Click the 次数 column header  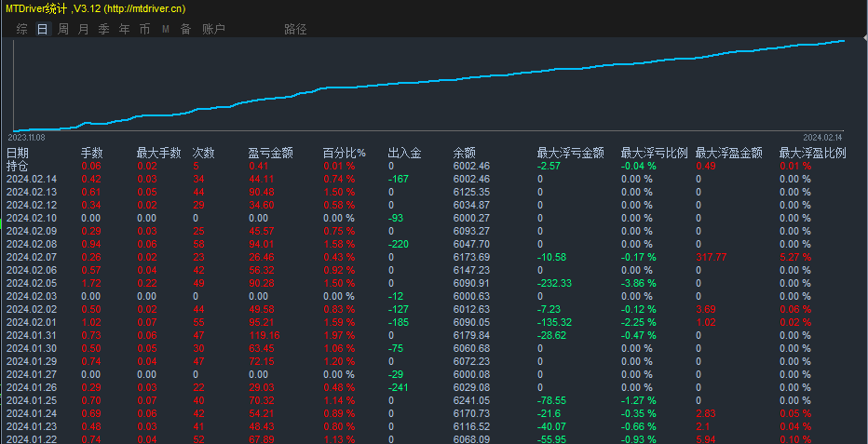(x=203, y=154)
